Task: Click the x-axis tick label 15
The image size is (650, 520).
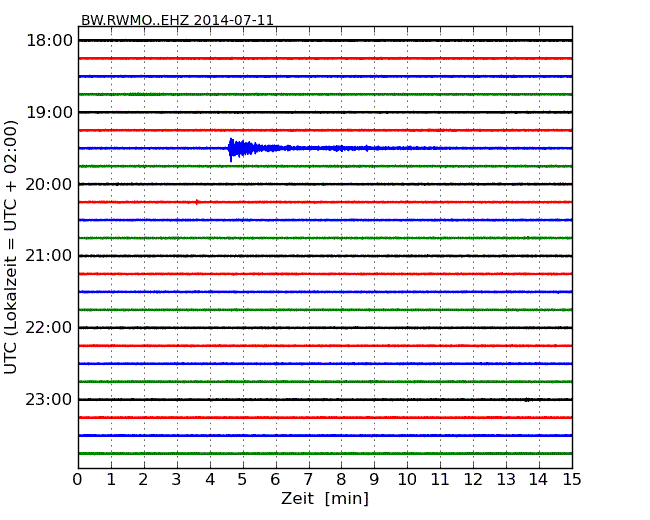Action: pos(572,480)
